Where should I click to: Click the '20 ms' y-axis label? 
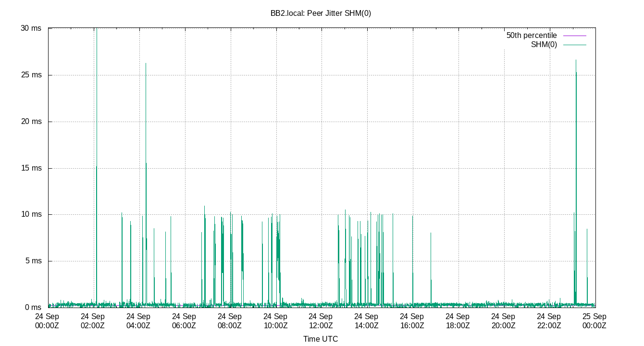[x=31, y=122]
